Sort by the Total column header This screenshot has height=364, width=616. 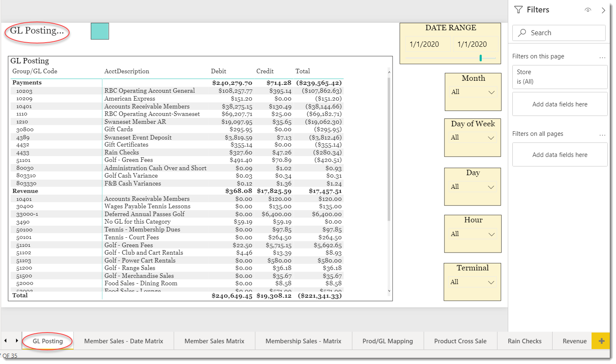[x=303, y=71]
